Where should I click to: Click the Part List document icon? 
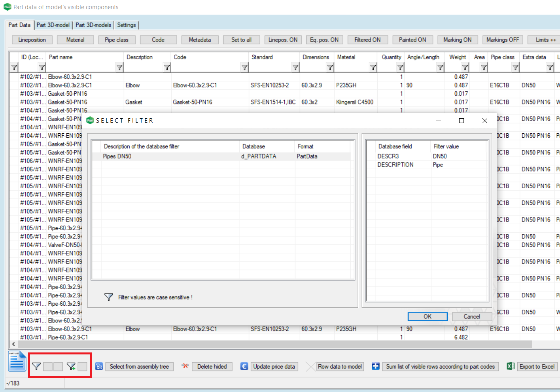(x=17, y=361)
